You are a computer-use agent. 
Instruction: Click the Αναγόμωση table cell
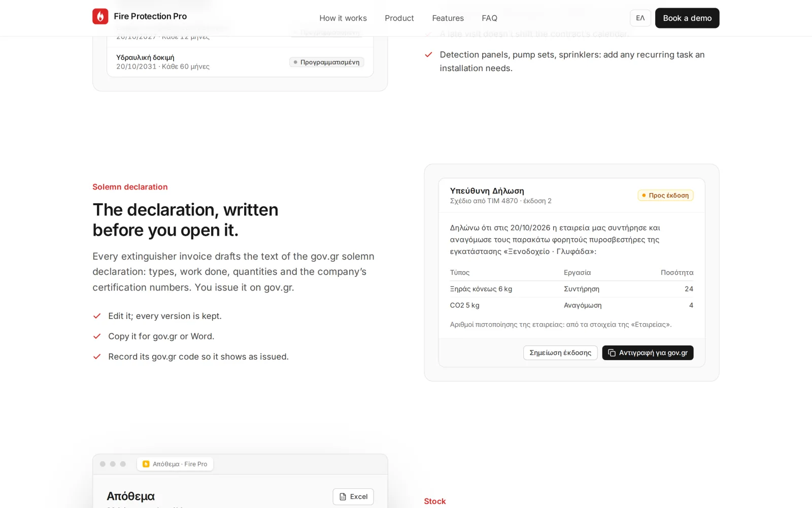coord(583,305)
